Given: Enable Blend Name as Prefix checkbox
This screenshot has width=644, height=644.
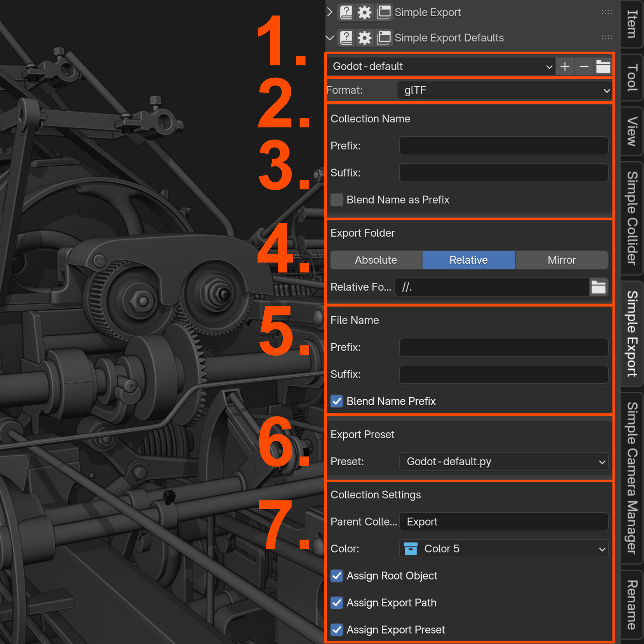Looking at the screenshot, I should point(336,200).
